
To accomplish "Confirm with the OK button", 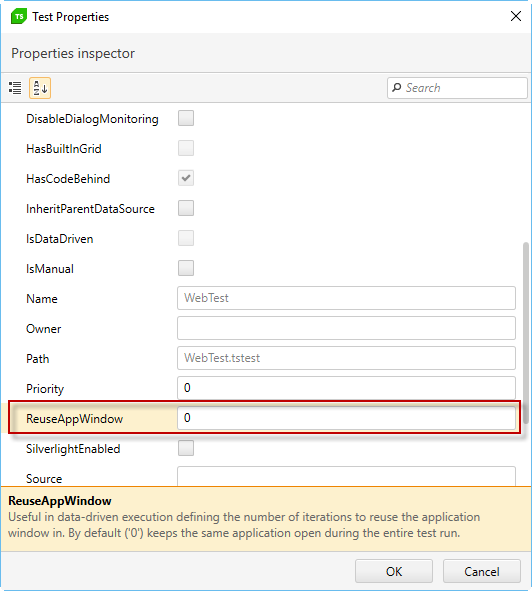I will (394, 571).
